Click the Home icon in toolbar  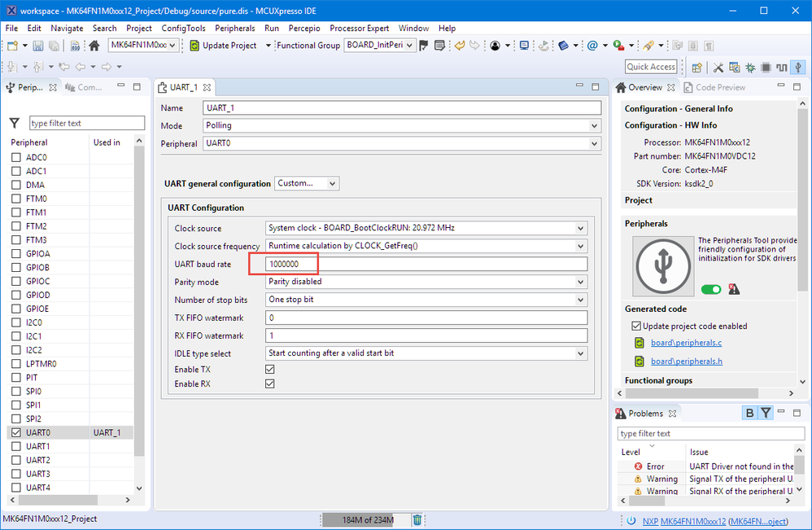(94, 46)
